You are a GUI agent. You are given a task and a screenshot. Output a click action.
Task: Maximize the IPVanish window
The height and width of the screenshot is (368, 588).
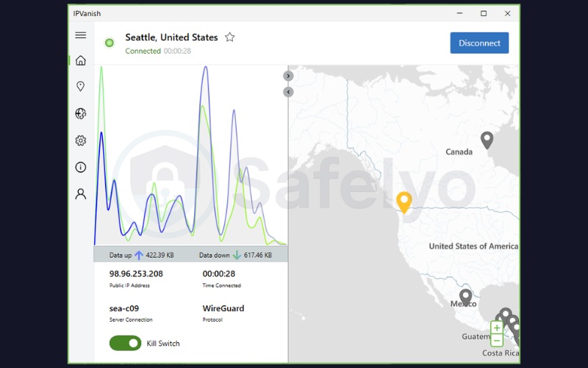(484, 13)
